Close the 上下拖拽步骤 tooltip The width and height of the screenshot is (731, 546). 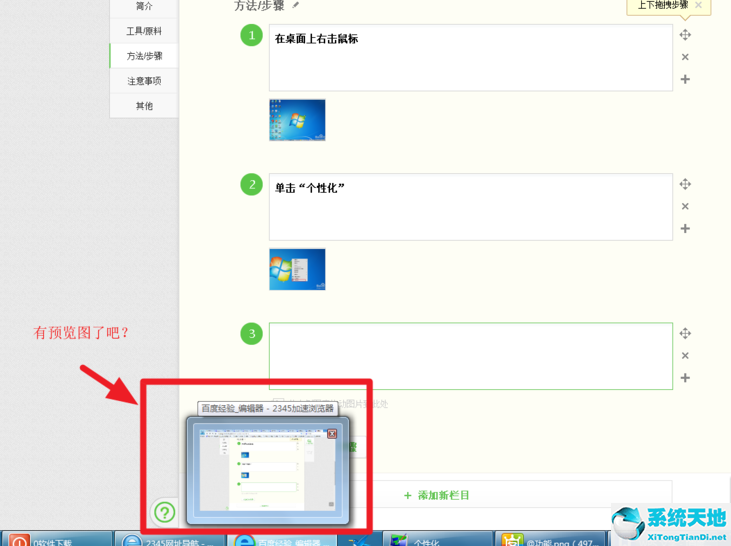698,5
